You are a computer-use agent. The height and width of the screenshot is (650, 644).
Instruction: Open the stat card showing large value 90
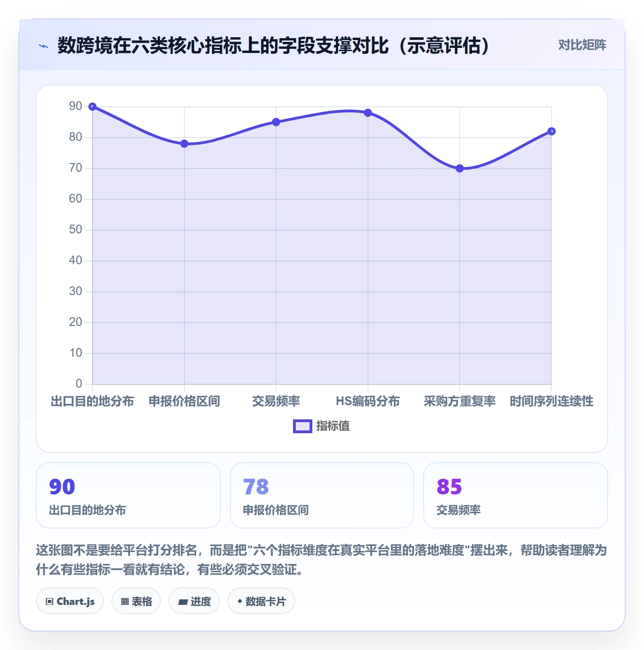tap(128, 495)
